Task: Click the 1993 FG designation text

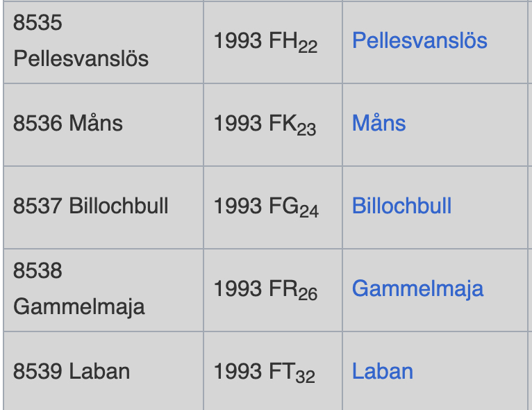Action: pos(256,207)
